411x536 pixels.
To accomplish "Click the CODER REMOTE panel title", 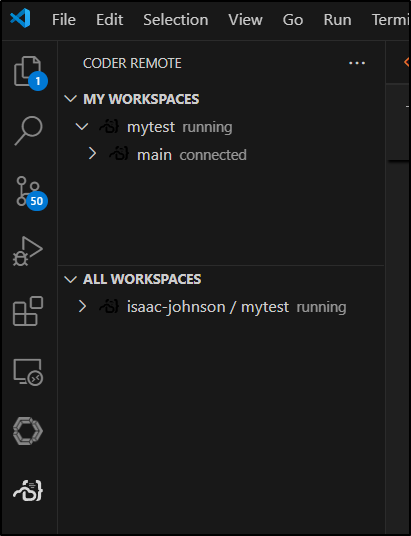I will coord(132,63).
